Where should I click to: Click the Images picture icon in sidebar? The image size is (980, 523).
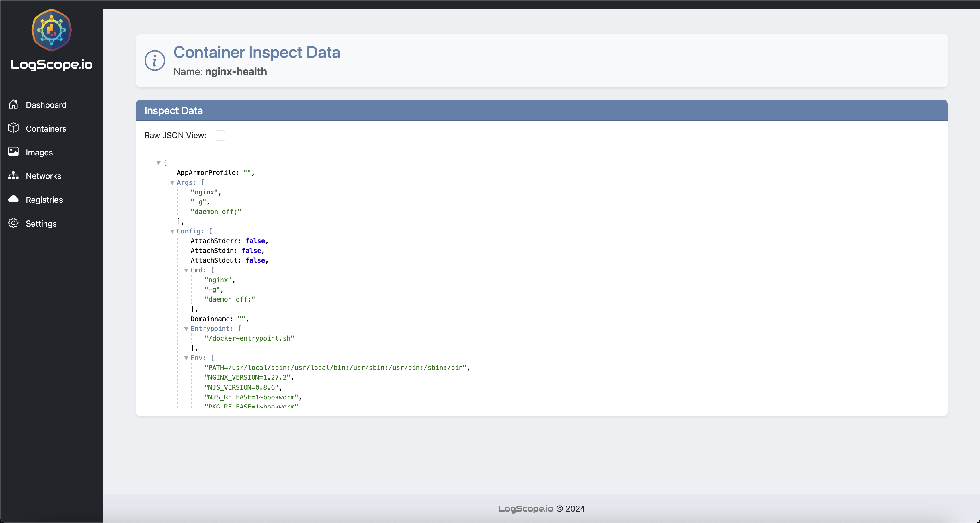14,152
